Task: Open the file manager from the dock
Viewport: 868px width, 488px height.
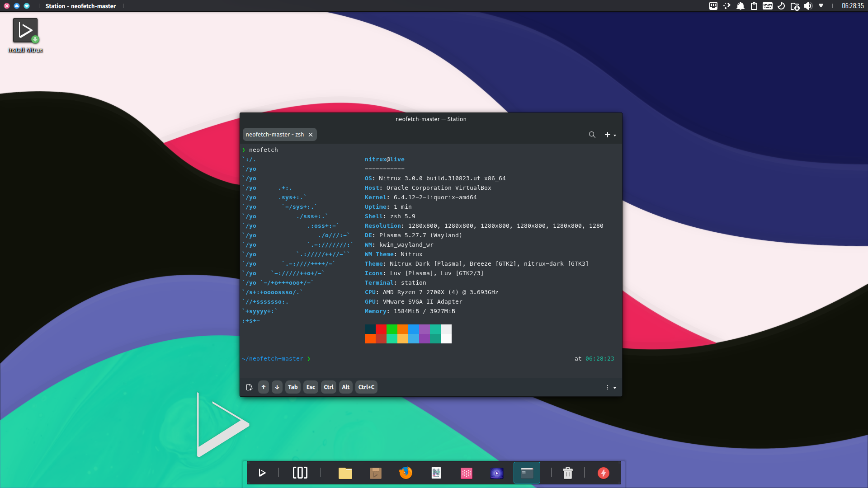Action: (345, 473)
